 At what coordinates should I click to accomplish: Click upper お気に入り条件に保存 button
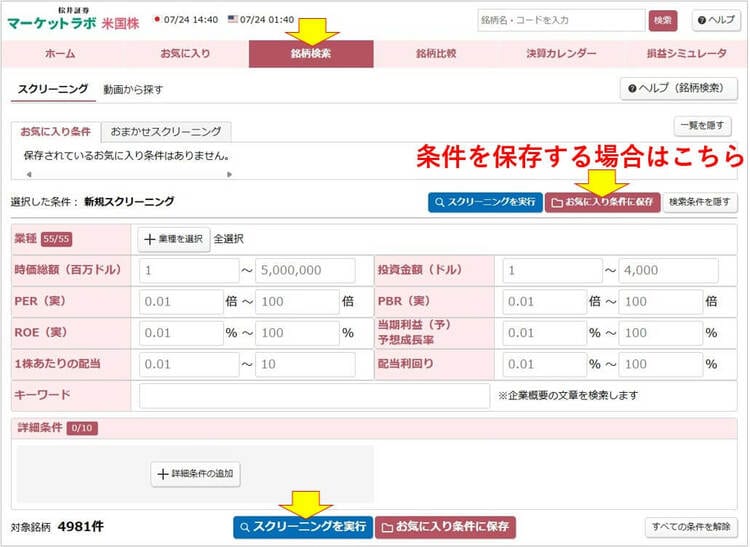pyautogui.click(x=603, y=202)
